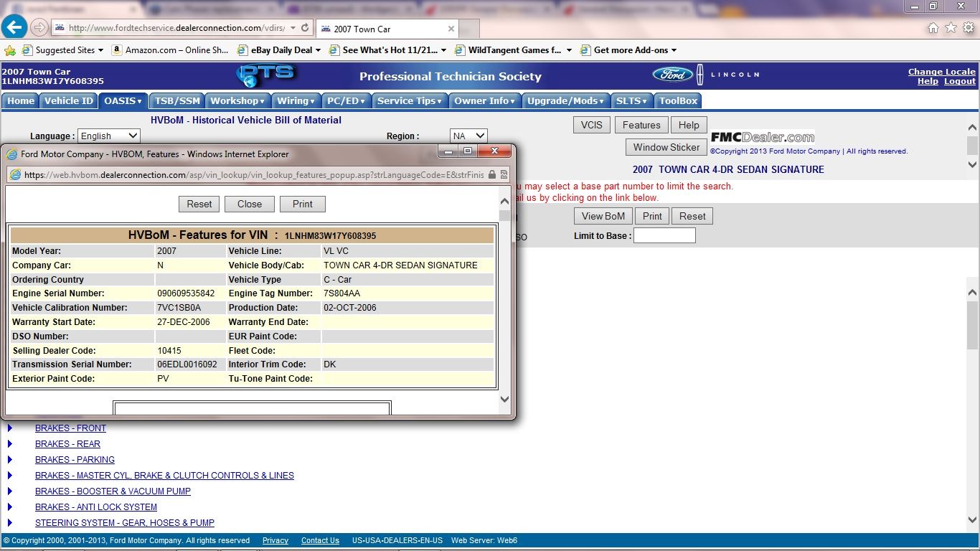The width and height of the screenshot is (980, 551).
Task: Open Favorites star icon in browser toolbar
Action: (x=951, y=28)
